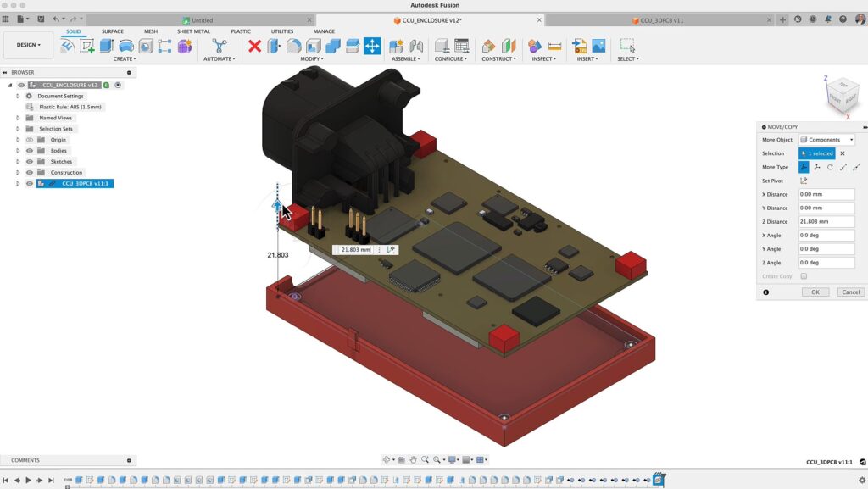Select the Insert ribbon icon
868x489 pixels.
point(579,47)
